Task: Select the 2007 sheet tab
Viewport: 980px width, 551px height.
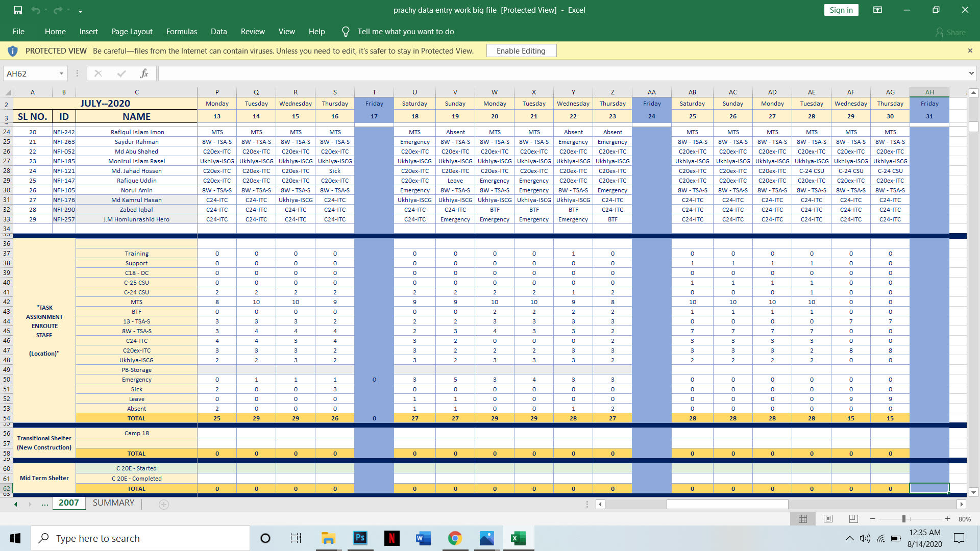Action: pyautogui.click(x=69, y=503)
